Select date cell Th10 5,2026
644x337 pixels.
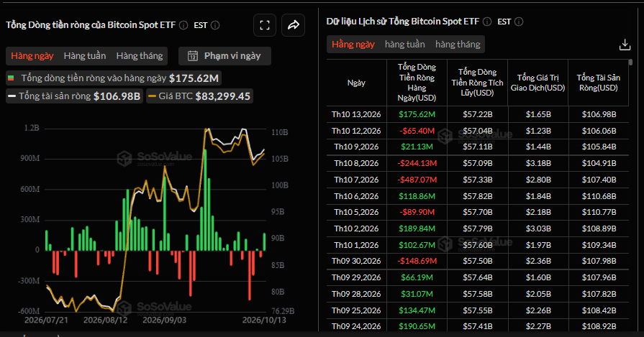(356, 212)
